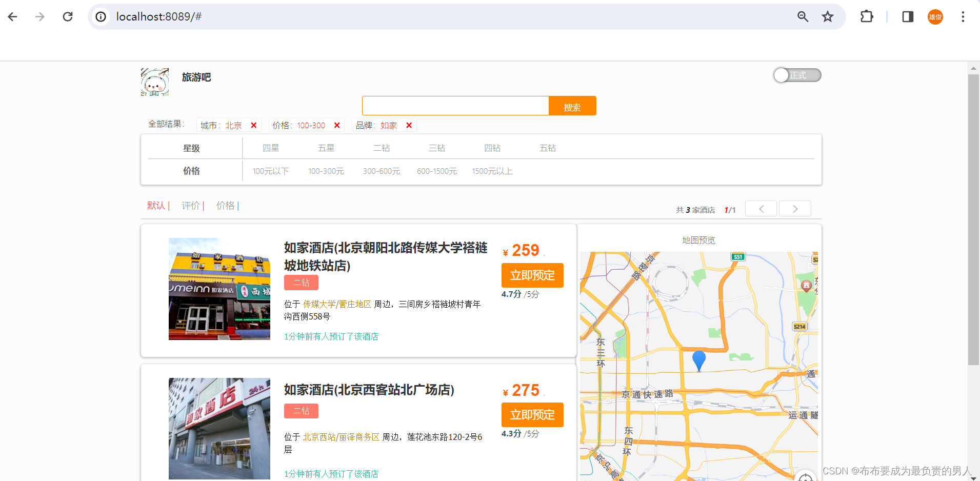Remove the 品牌: 如家 filter tag

click(409, 125)
